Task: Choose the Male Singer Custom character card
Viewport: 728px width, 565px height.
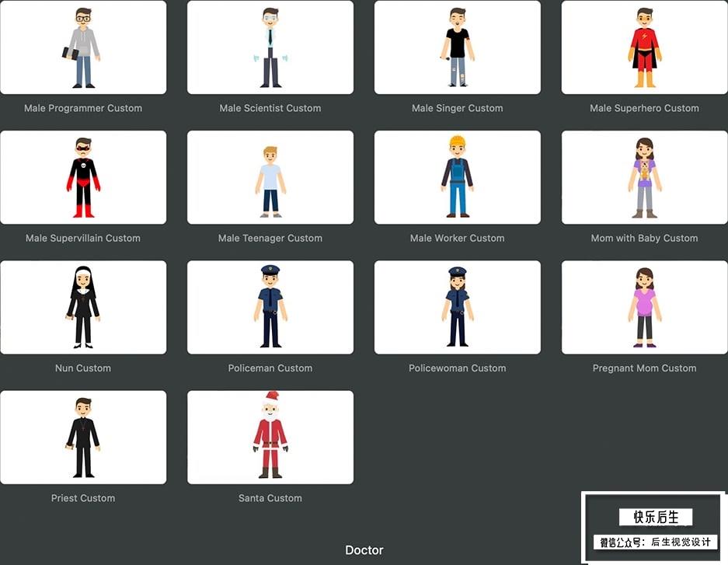Action: [x=458, y=47]
